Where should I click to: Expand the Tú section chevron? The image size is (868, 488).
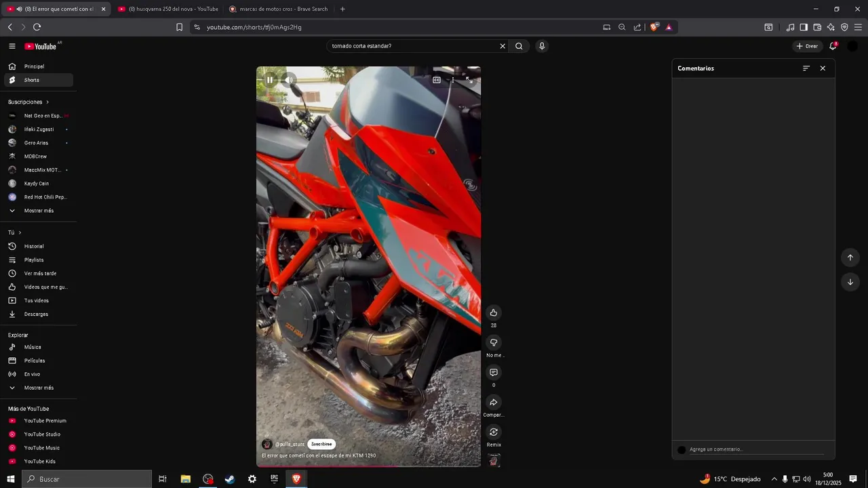[x=20, y=232]
